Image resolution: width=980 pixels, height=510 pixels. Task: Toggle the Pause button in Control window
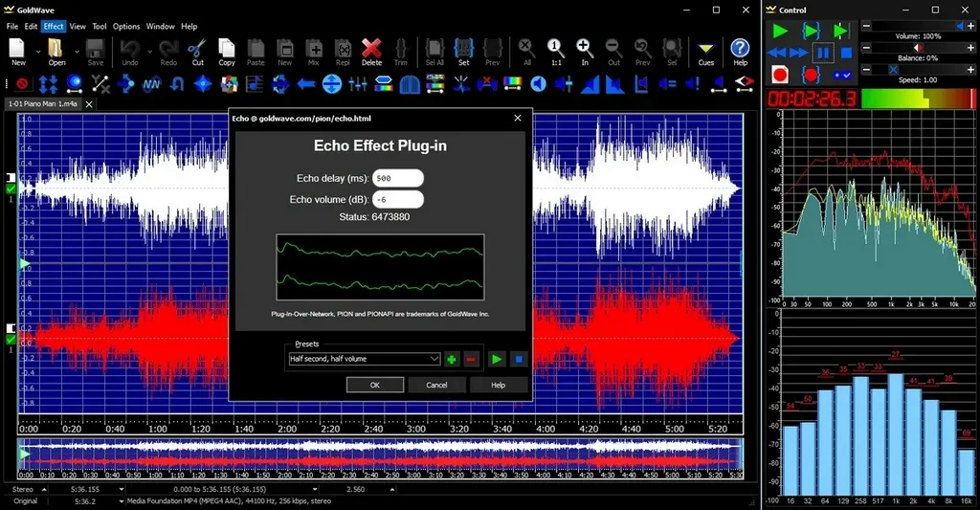pyautogui.click(x=823, y=54)
